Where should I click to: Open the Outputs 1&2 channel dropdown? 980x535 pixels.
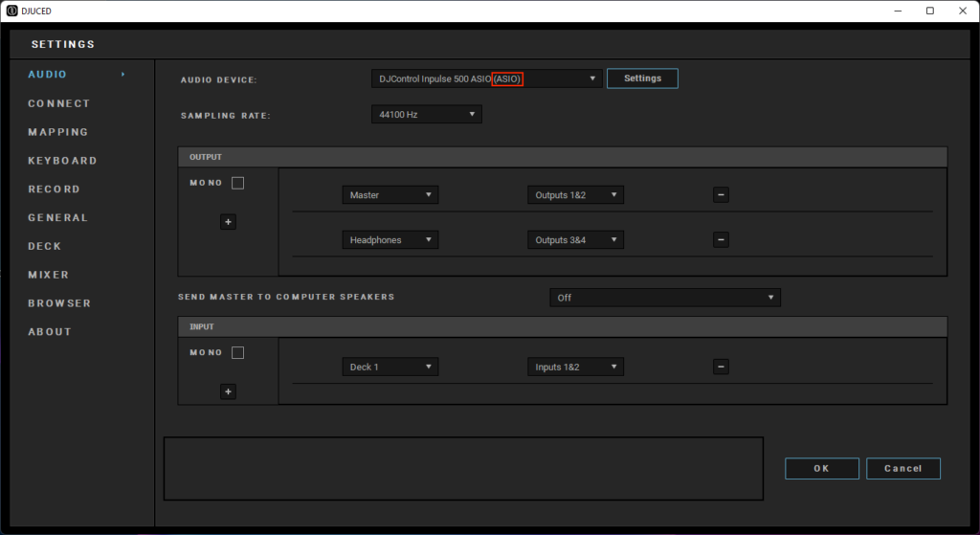(575, 195)
